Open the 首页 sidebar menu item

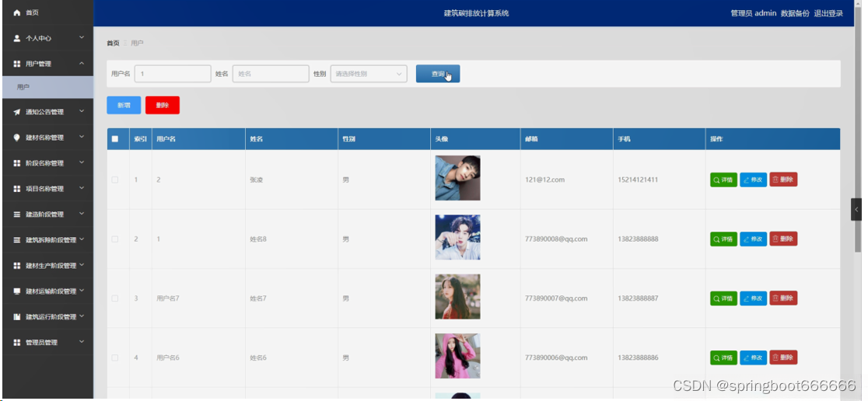pos(47,12)
